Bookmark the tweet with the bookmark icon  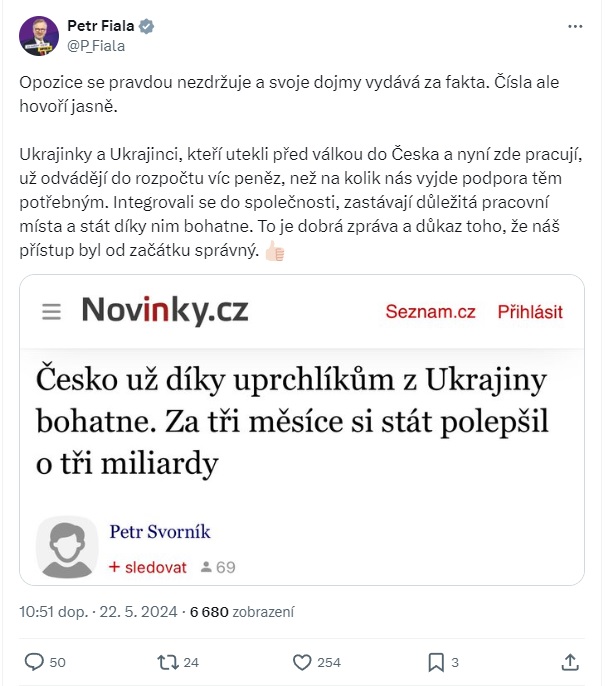436,662
